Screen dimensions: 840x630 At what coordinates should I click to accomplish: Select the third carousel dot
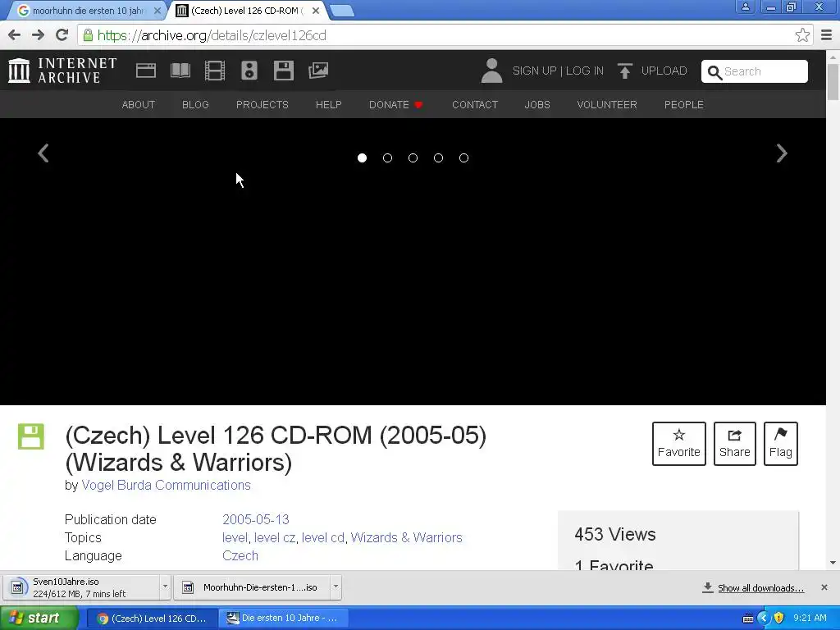point(413,158)
